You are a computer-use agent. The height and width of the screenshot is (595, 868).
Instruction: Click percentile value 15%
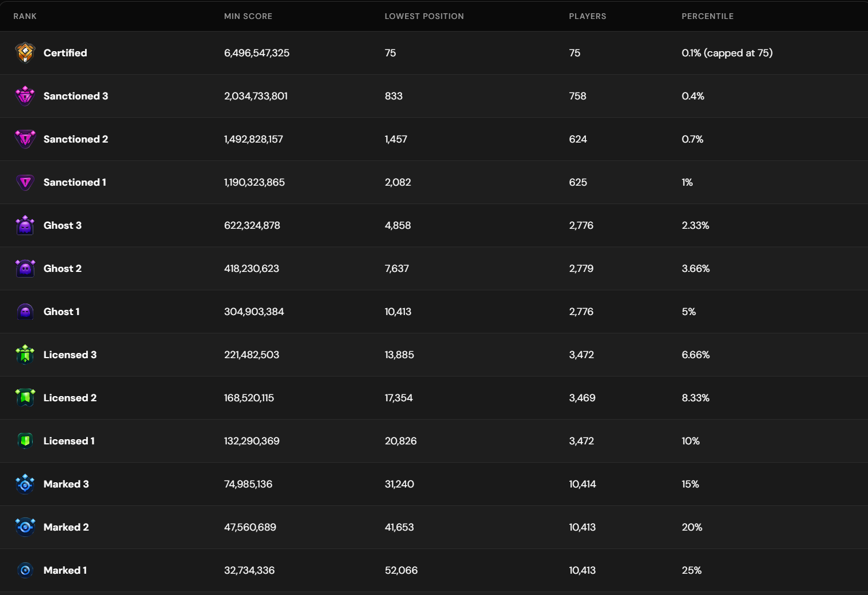click(690, 484)
